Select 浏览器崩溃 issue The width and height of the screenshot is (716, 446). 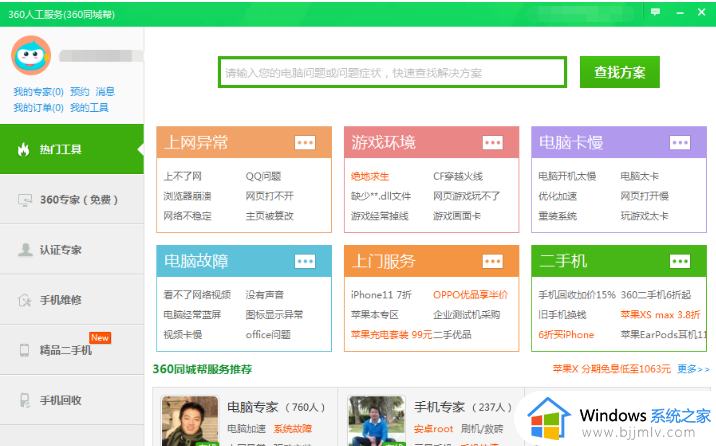point(187,196)
